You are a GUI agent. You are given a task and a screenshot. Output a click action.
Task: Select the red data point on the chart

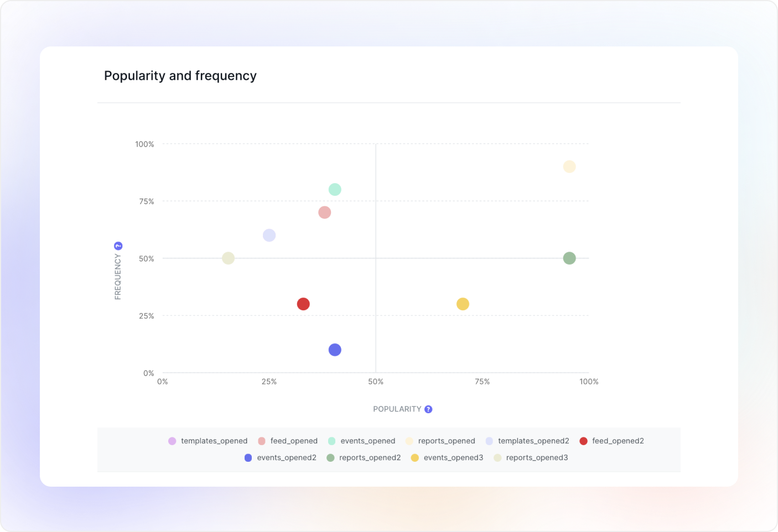[x=303, y=304]
